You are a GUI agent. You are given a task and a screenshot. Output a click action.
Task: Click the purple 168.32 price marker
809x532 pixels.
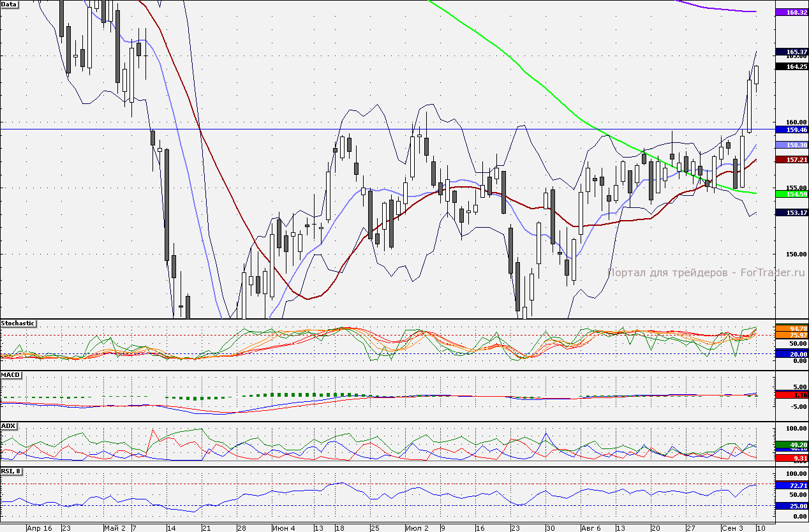792,11
